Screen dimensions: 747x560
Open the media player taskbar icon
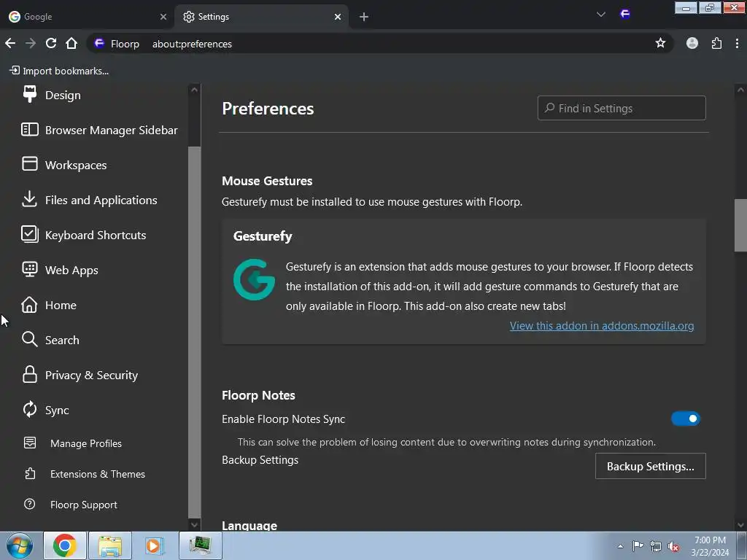[x=155, y=545]
